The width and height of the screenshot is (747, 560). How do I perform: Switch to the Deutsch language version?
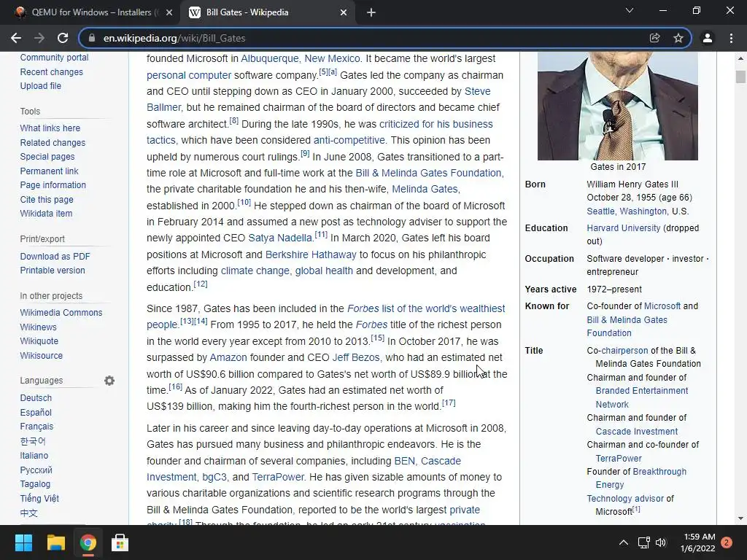[36, 398]
